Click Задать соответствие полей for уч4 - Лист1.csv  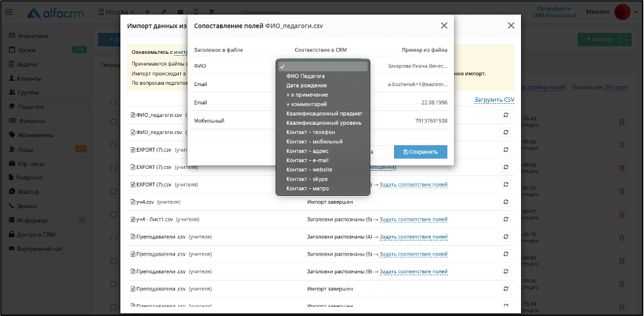pos(414,219)
